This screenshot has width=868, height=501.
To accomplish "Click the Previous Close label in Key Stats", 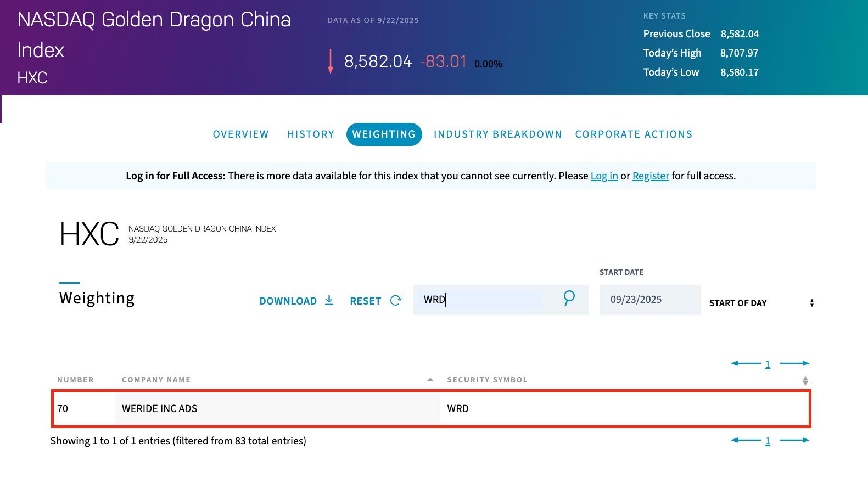I will (x=677, y=34).
